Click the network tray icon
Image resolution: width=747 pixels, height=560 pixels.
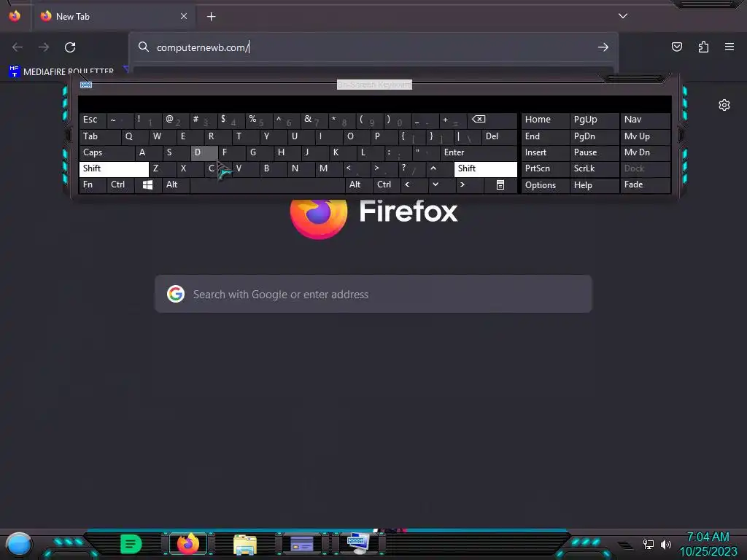649,544
